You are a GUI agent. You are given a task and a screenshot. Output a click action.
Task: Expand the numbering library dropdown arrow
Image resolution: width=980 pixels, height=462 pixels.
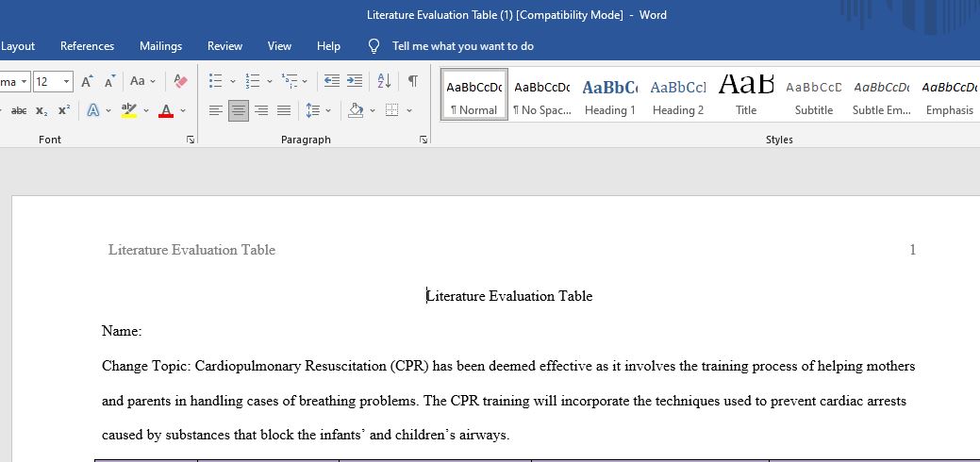[270, 81]
